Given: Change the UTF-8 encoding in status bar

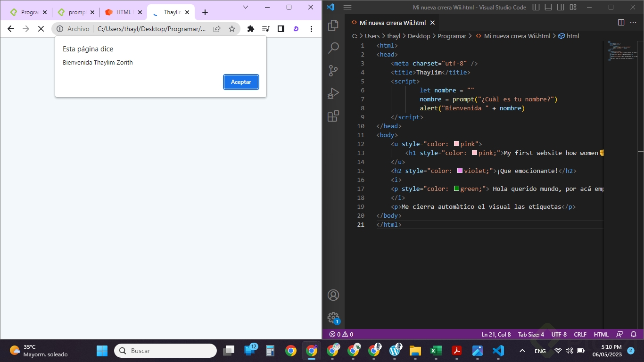Looking at the screenshot, I should click(x=559, y=334).
